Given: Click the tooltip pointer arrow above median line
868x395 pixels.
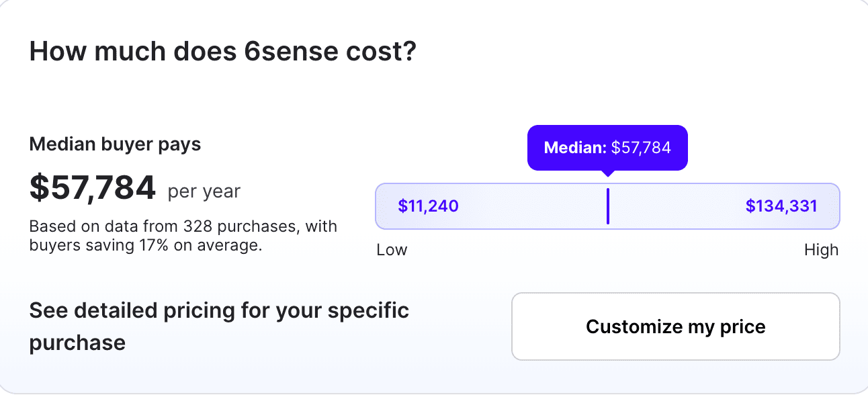Looking at the screenshot, I should coord(607,173).
